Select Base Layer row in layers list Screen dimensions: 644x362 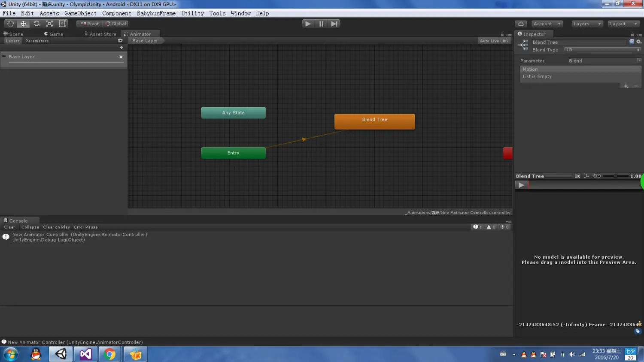64,59
